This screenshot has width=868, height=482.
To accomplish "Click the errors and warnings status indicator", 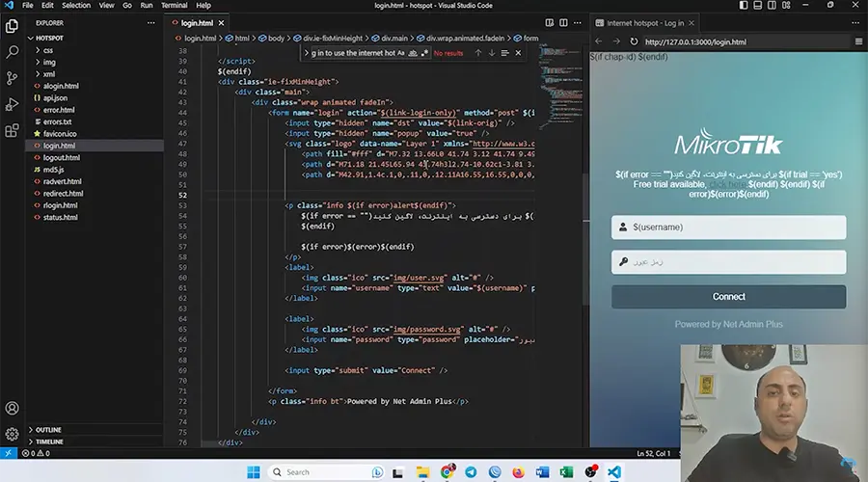I will [36, 453].
